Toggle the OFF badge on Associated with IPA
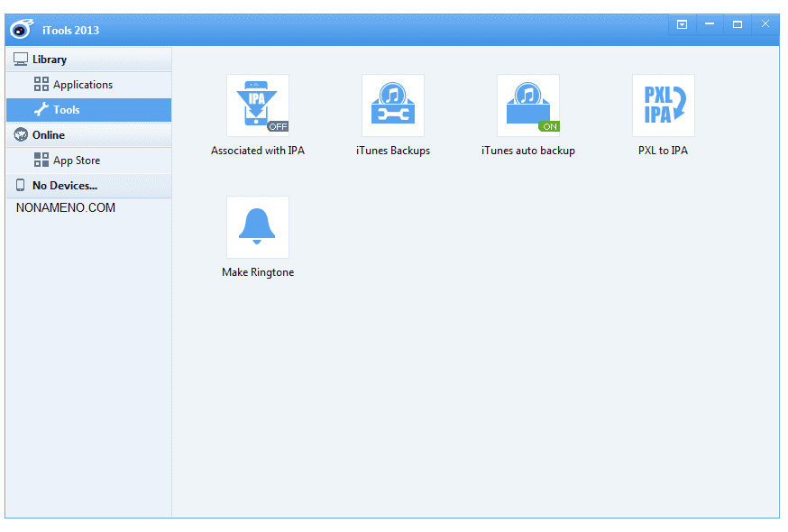Image resolution: width=788 pixels, height=532 pixels. (x=278, y=126)
